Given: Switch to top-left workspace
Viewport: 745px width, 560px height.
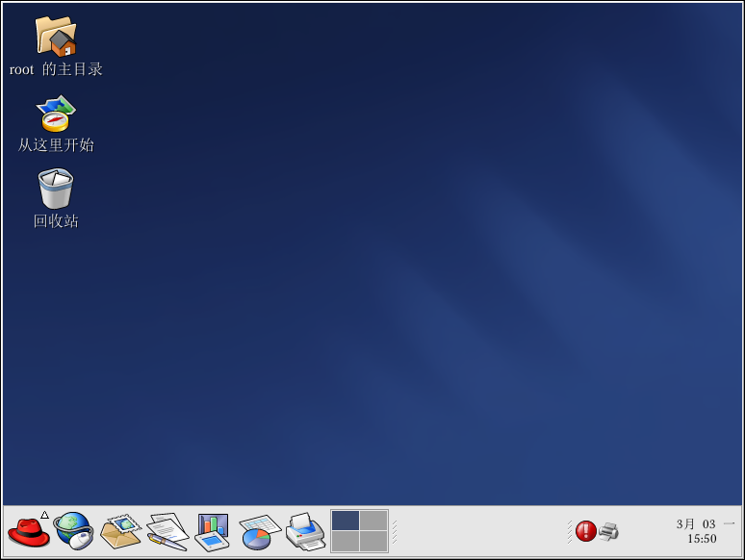Looking at the screenshot, I should pyautogui.click(x=346, y=521).
